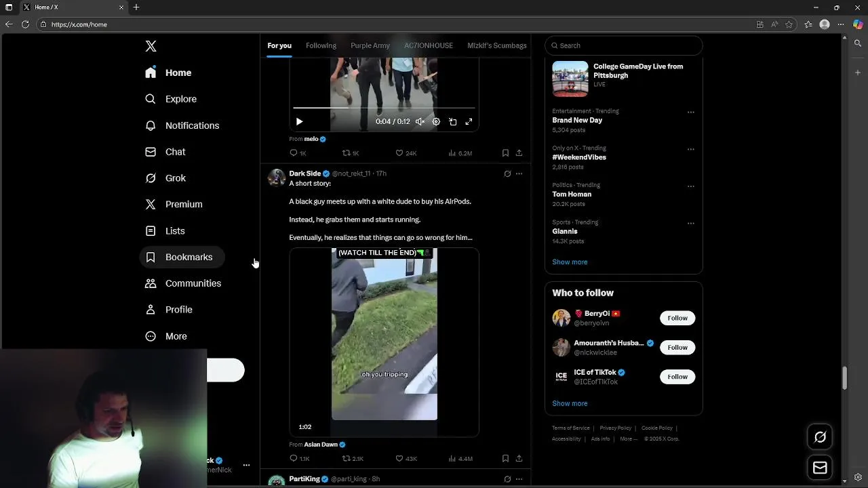
Task: Follow ICE of TikTok account
Action: pos(677,377)
